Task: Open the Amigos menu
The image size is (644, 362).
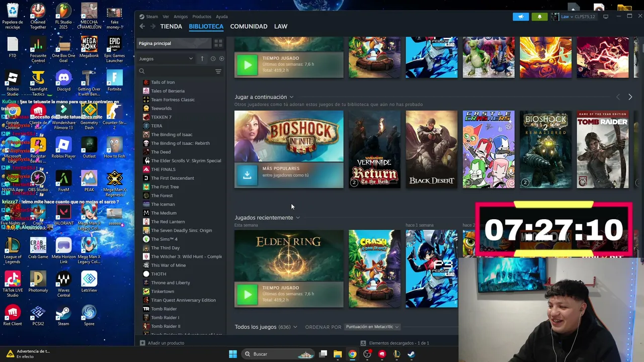Action: tap(181, 17)
